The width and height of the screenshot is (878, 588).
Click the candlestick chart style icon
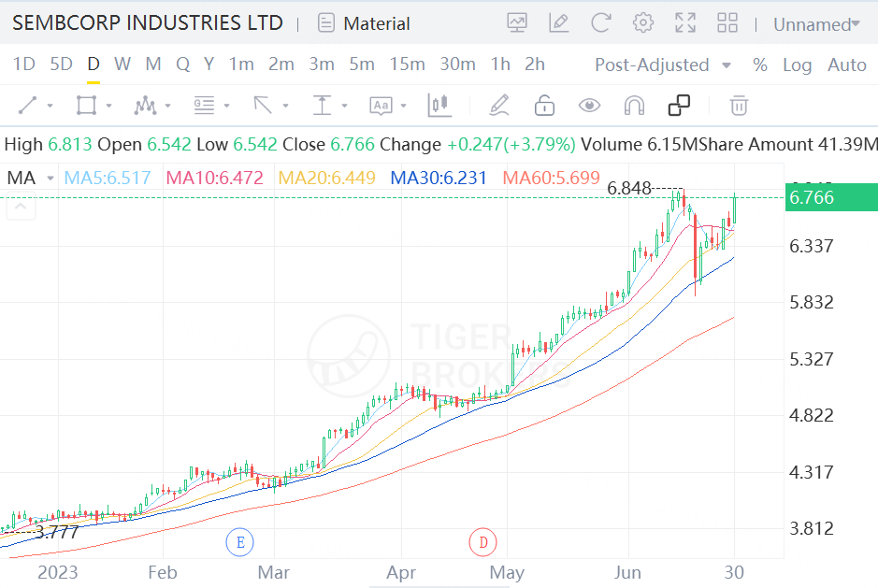pyautogui.click(x=439, y=106)
